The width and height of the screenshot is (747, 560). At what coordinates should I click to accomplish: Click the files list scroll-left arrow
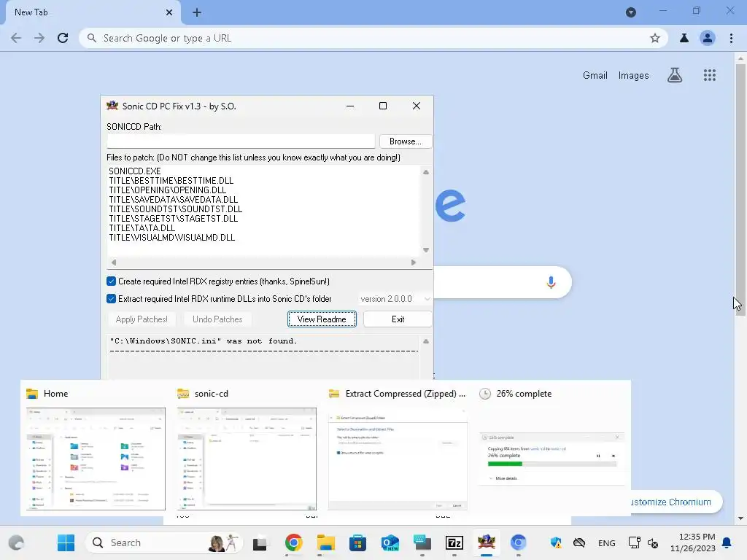point(113,262)
